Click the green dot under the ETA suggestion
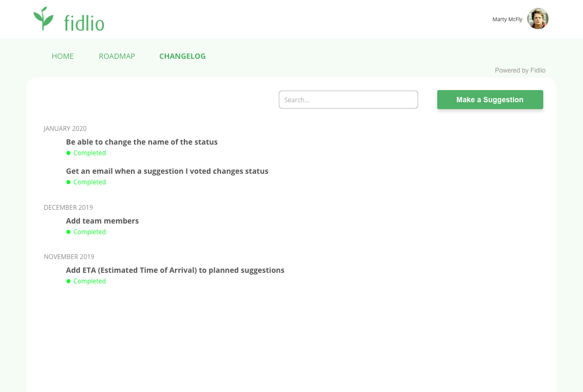Image resolution: width=583 pixels, height=392 pixels. click(x=68, y=281)
